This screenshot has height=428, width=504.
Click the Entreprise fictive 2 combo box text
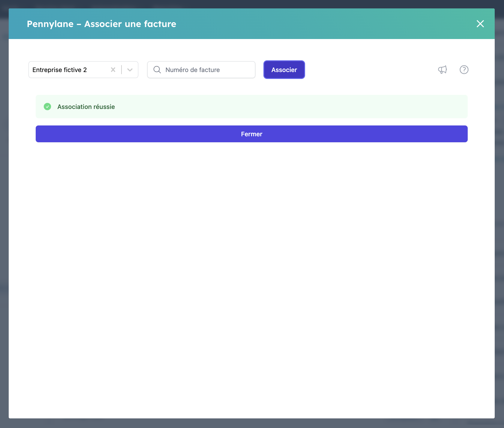tap(59, 70)
